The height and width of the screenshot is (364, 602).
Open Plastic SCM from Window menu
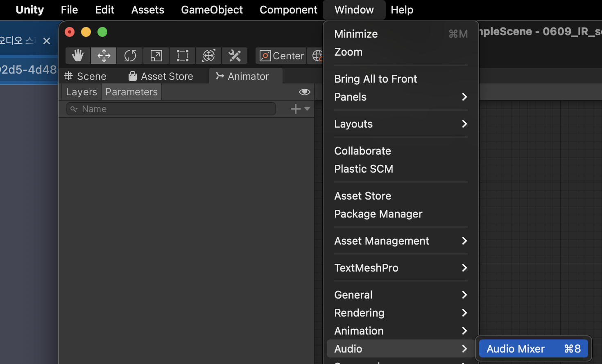pyautogui.click(x=401, y=169)
